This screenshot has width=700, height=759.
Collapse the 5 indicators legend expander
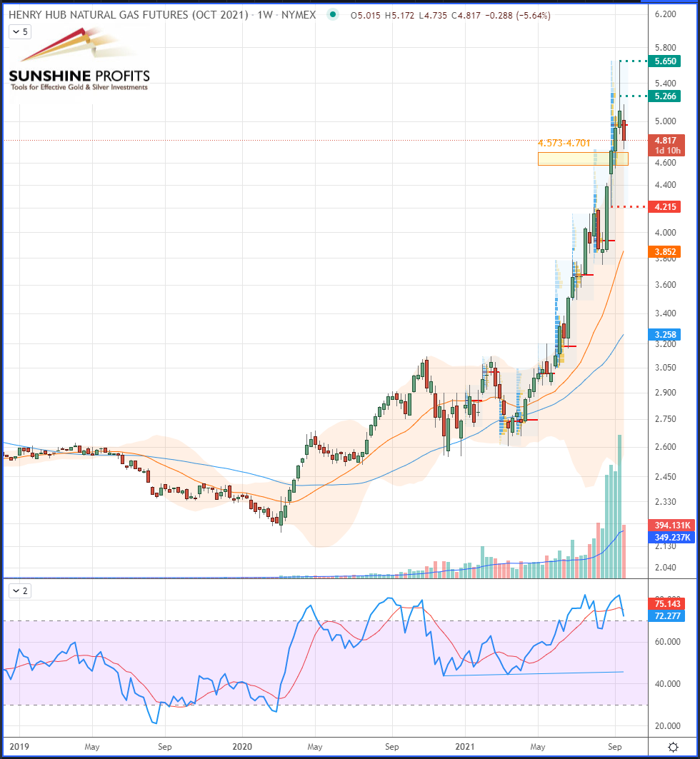[20, 32]
